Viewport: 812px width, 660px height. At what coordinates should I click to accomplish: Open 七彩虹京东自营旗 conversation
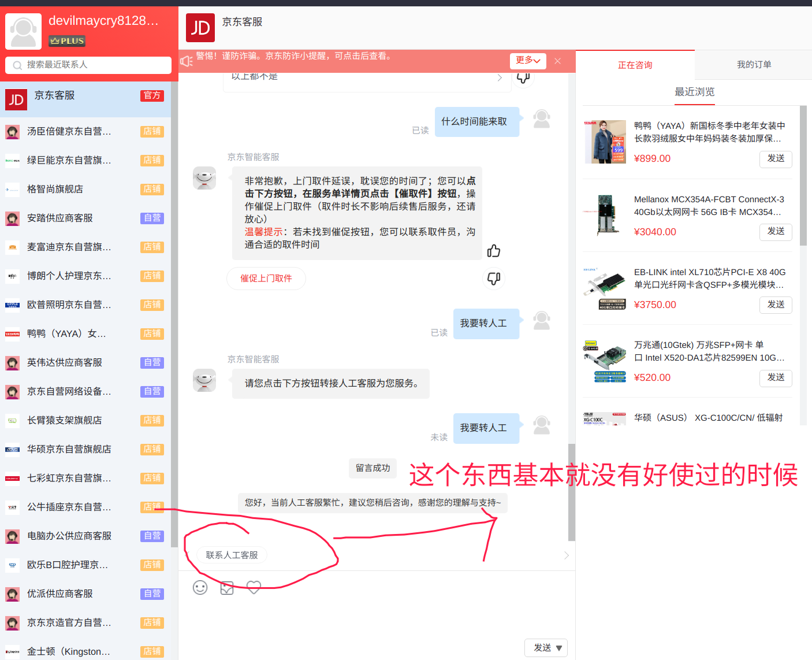[x=85, y=479]
